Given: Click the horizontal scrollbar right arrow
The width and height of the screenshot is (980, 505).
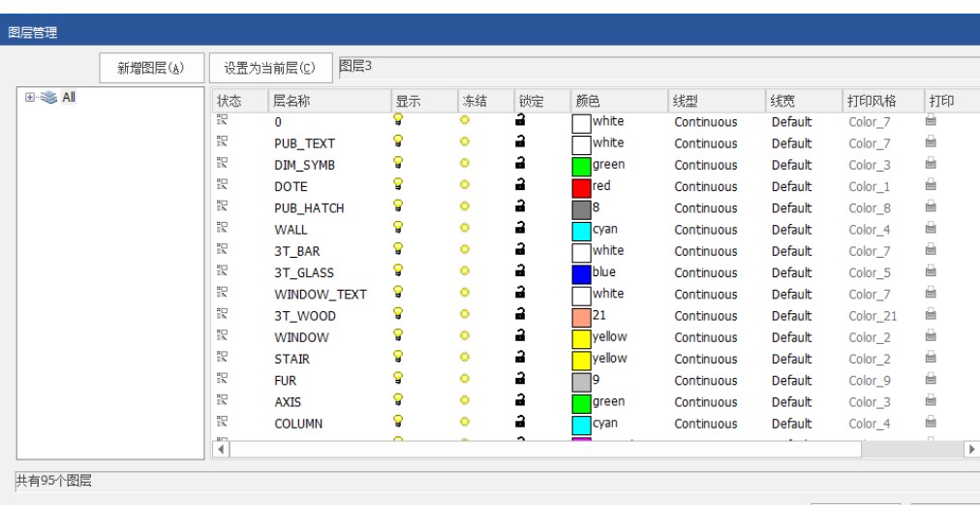Looking at the screenshot, I should pos(971,449).
